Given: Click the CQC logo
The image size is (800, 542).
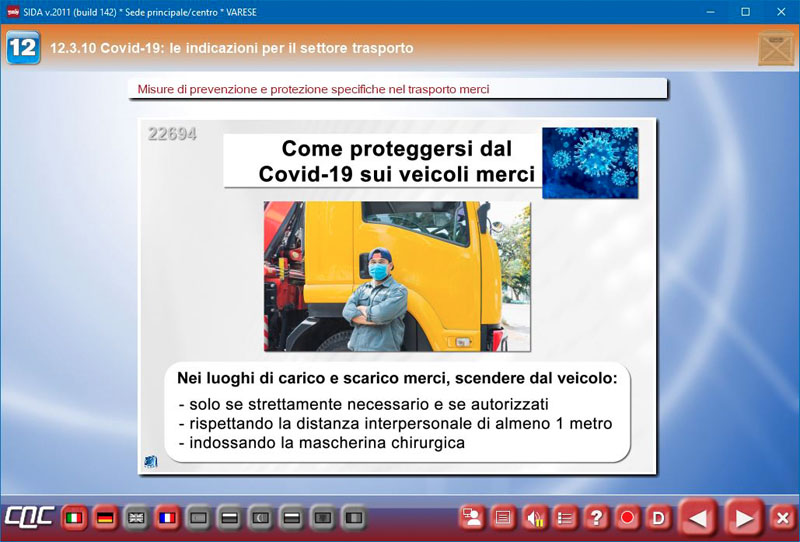Looking at the screenshot, I should coord(28,518).
